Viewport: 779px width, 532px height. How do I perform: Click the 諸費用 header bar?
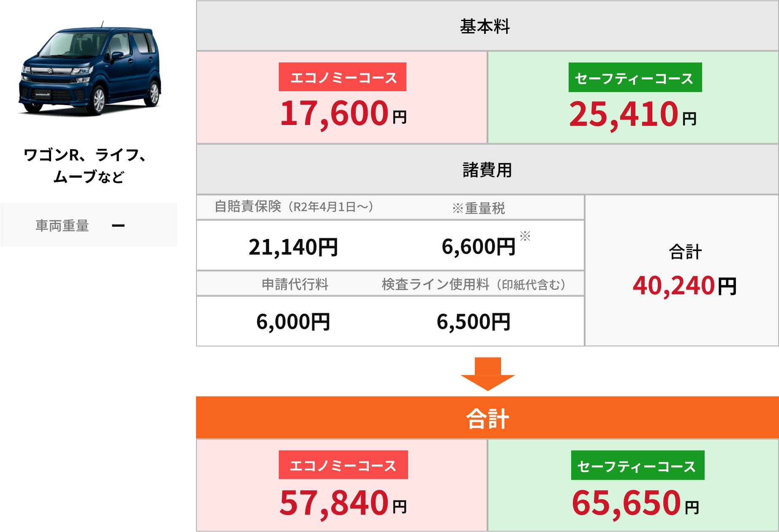point(488,170)
